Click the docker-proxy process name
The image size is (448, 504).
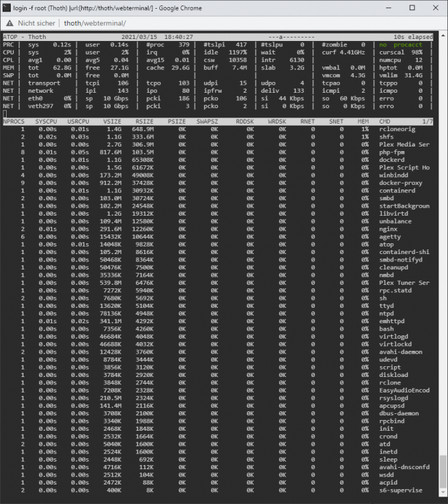[x=401, y=183]
